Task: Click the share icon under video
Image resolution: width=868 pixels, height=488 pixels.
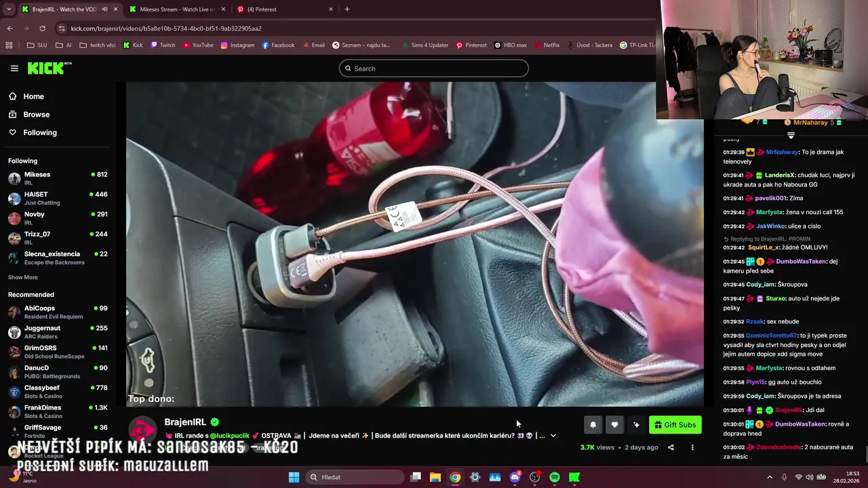Action: (671, 447)
